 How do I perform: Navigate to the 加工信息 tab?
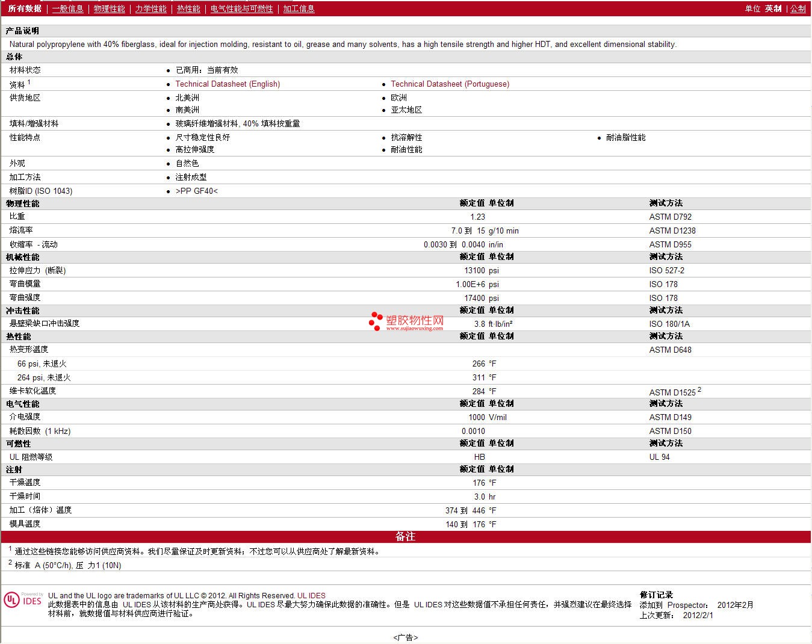[x=299, y=8]
